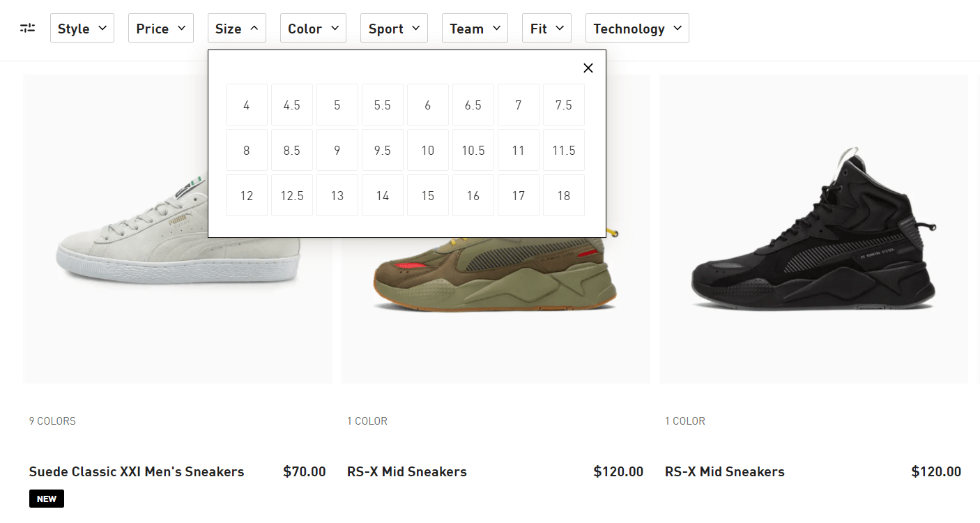Toggle size 7 in size grid
980x523 pixels.
point(518,105)
